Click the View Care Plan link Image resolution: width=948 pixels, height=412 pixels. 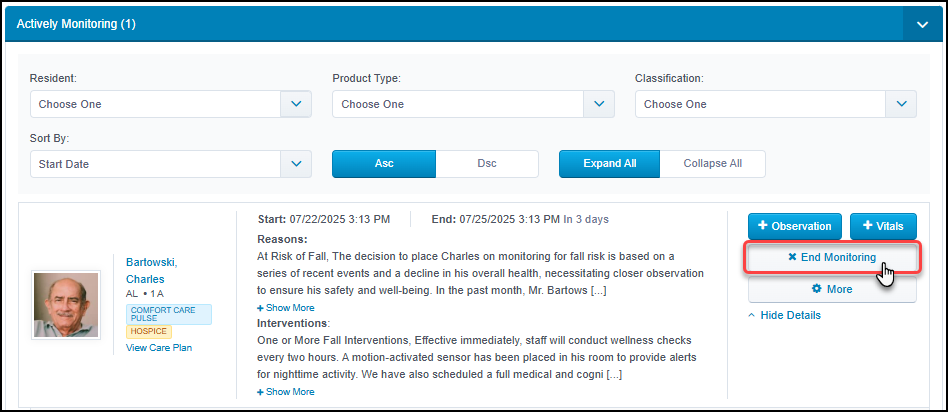pos(159,348)
